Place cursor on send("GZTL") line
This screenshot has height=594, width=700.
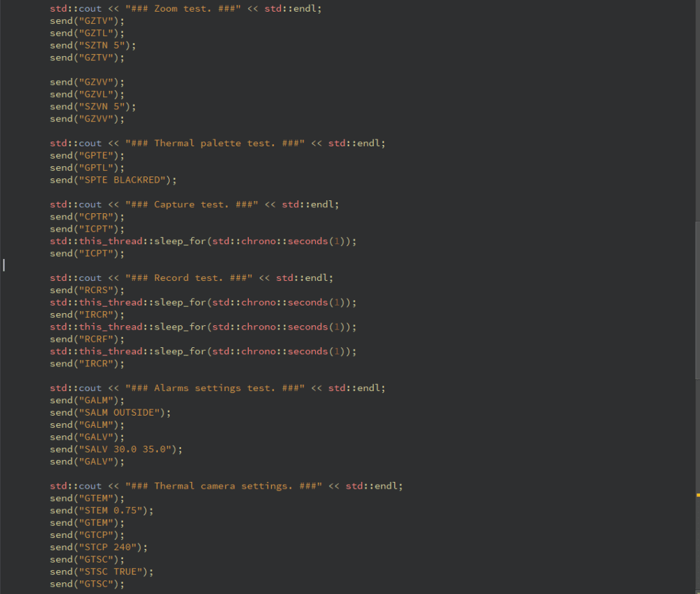pos(87,33)
